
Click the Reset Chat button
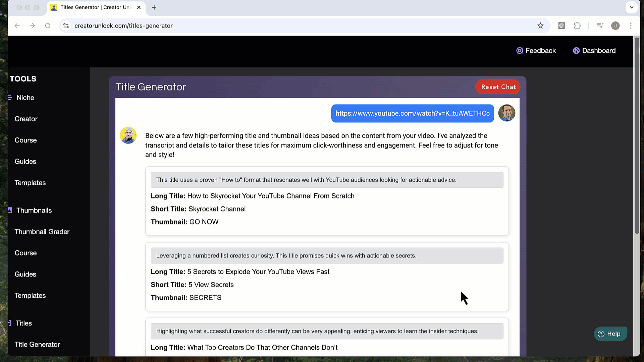pos(498,87)
